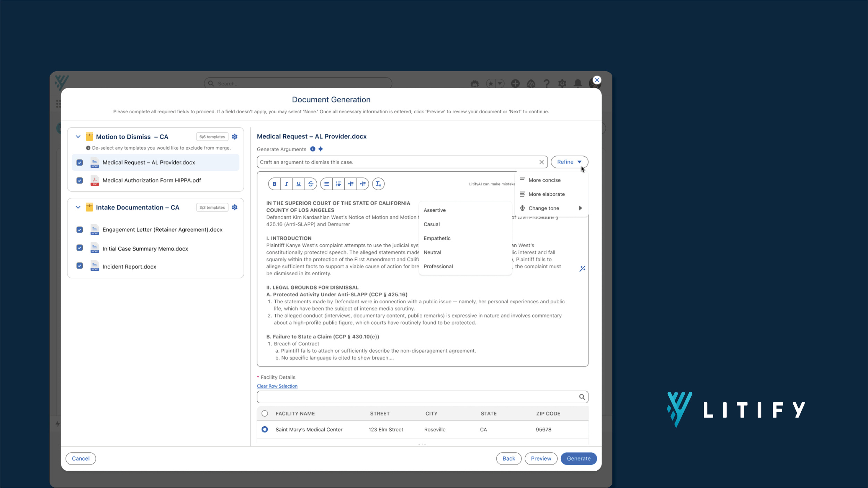Click the Roseville city cell
Screen dimensions: 868x488
click(435, 430)
